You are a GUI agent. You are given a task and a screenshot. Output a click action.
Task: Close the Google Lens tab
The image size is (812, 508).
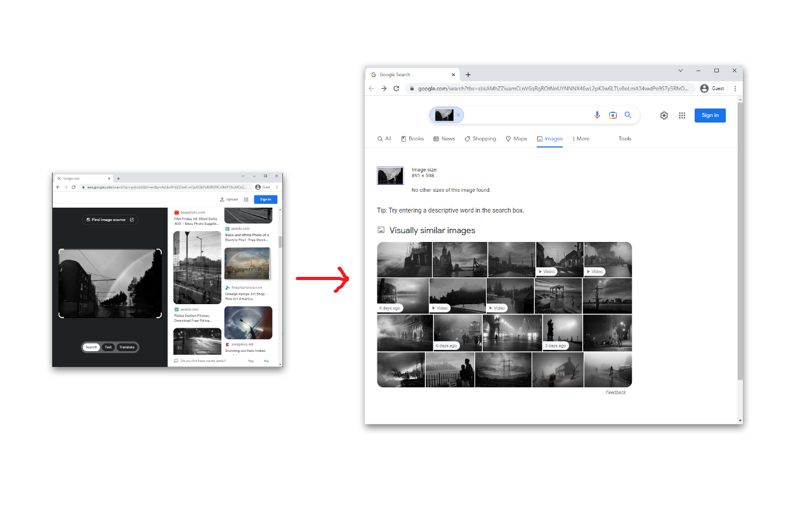point(109,178)
